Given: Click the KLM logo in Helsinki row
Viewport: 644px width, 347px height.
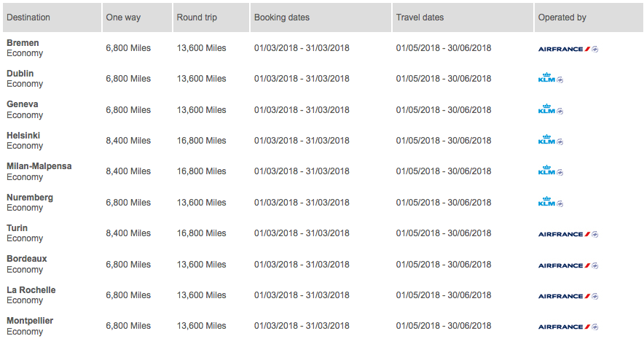Looking at the screenshot, I should (x=550, y=141).
